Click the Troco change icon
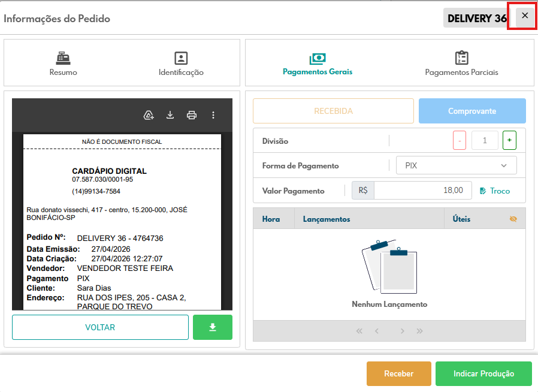Image resolution: width=538 pixels, height=392 pixels. tap(483, 191)
